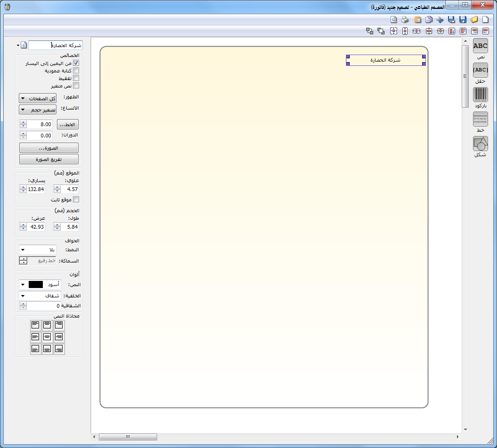Click the Save As floppy disk icon
Image resolution: width=497 pixels, height=448 pixels.
pos(451,20)
